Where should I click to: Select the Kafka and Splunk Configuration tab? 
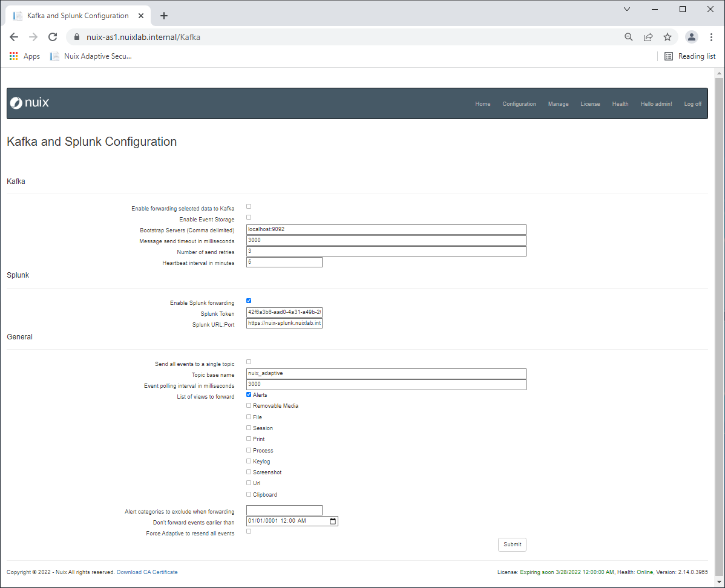tap(77, 16)
